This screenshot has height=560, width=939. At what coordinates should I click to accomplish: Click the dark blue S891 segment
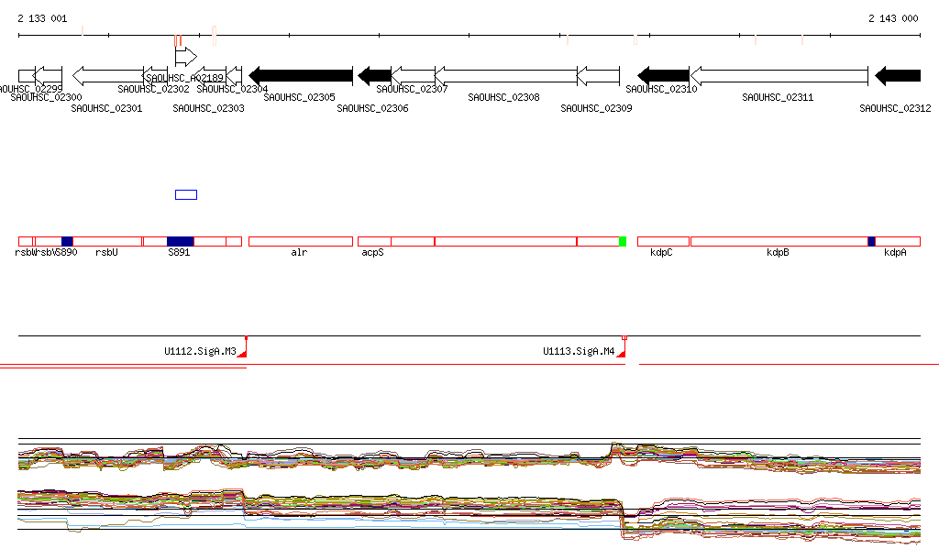[180, 241]
